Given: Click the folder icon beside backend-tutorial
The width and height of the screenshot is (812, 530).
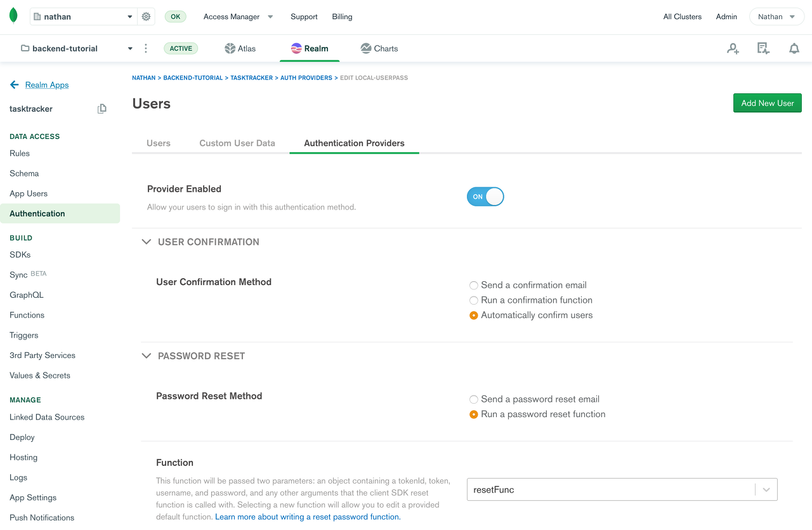Looking at the screenshot, I should tap(25, 48).
